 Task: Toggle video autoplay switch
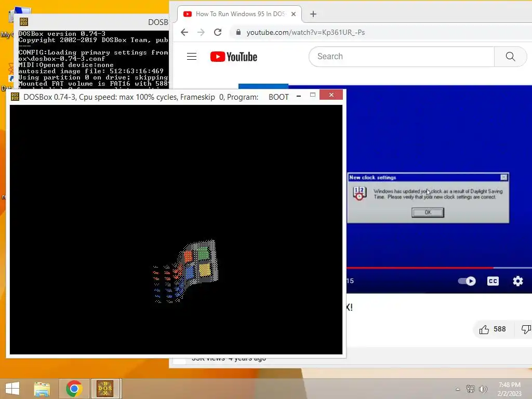tap(467, 281)
